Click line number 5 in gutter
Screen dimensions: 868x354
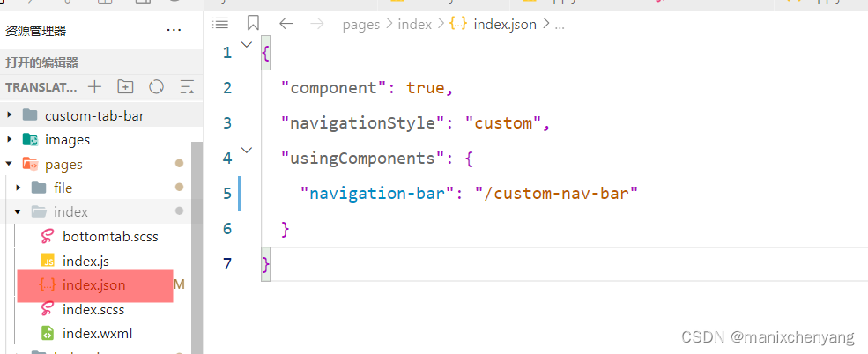tap(227, 194)
